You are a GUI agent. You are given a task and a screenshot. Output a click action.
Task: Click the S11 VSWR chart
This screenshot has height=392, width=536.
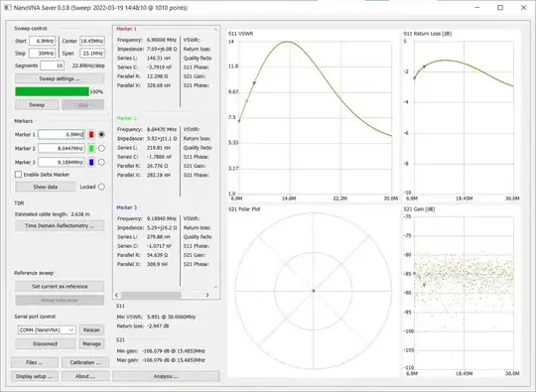(313, 116)
